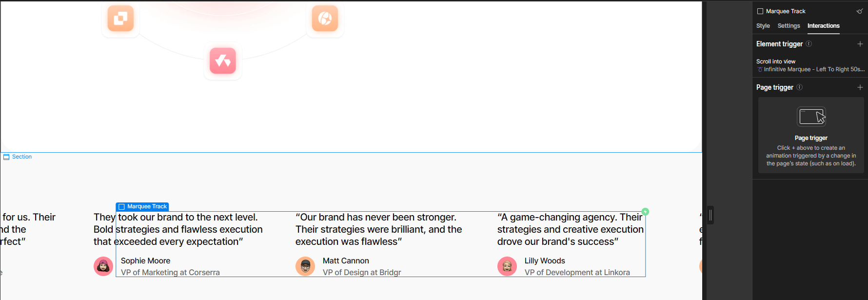Add a new Element trigger with the plus button
Screen dimensions: 868x300
point(861,43)
